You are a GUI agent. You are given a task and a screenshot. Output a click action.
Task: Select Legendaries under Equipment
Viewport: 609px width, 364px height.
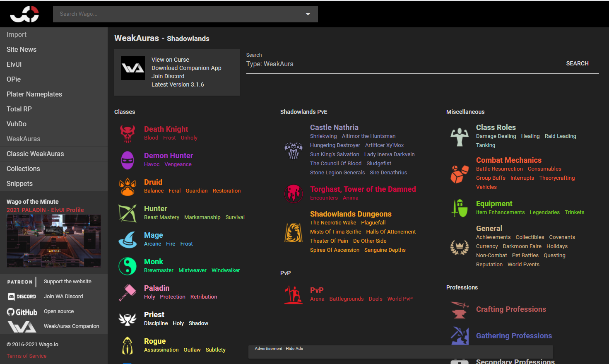coord(544,212)
